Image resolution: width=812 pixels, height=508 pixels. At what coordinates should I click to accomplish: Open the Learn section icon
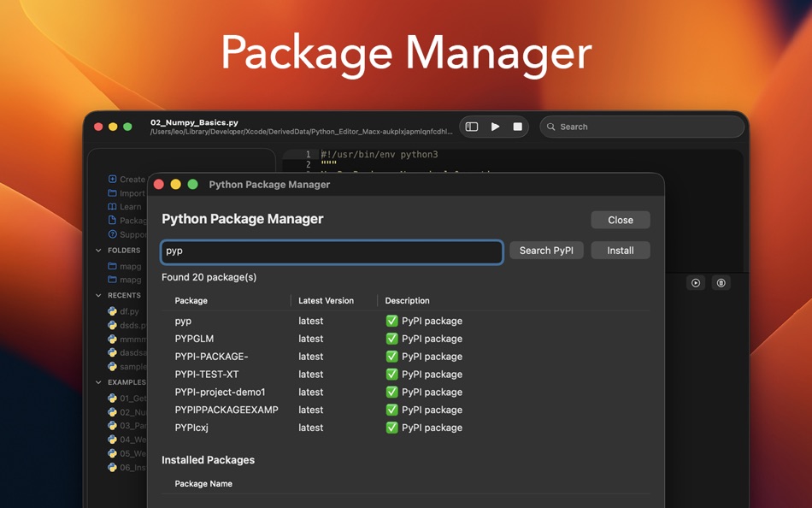coord(111,206)
